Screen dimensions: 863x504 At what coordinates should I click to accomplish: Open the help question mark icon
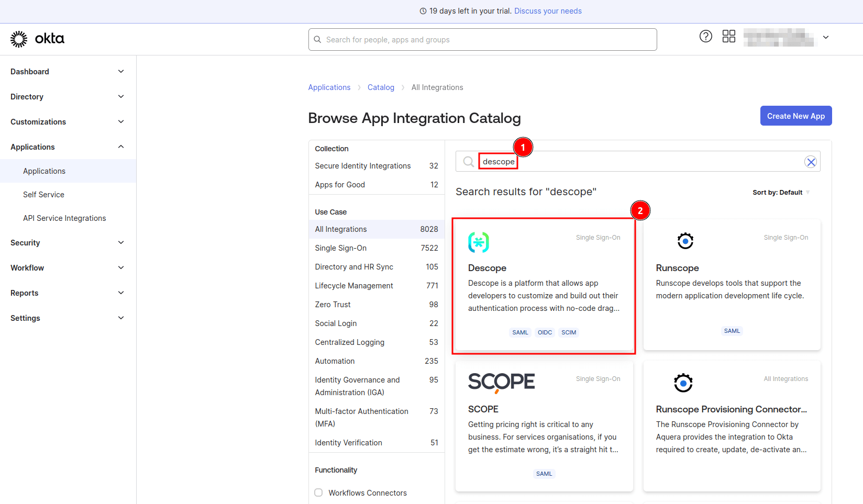705,36
